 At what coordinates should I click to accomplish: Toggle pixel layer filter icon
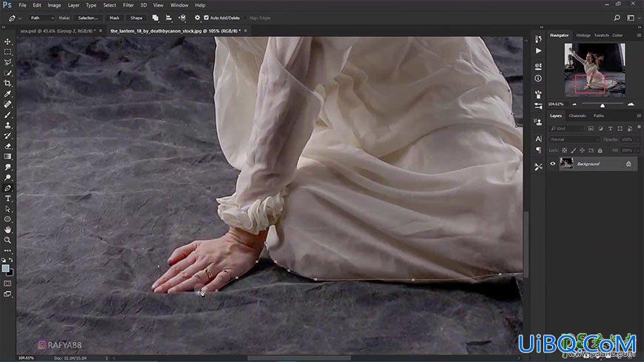tap(591, 129)
